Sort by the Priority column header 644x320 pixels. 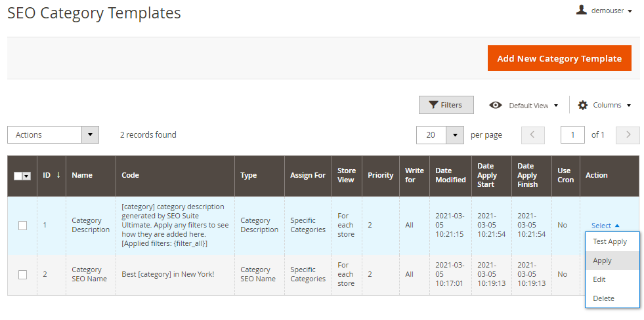click(x=380, y=175)
